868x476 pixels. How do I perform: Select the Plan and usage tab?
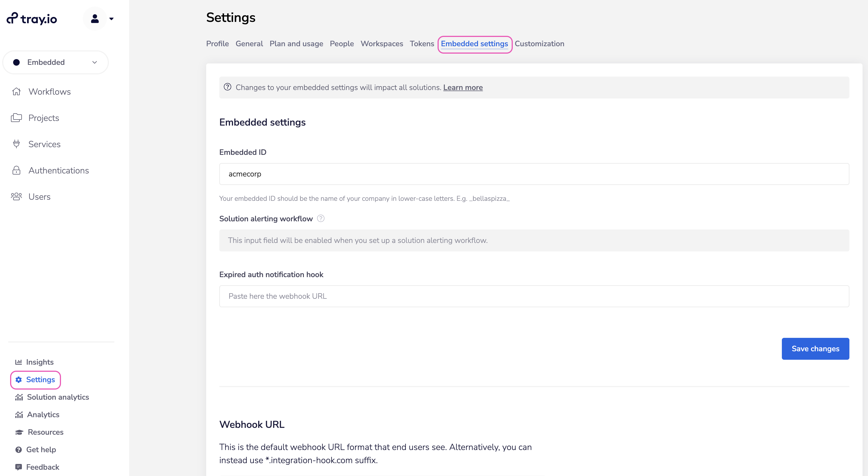[x=296, y=44]
